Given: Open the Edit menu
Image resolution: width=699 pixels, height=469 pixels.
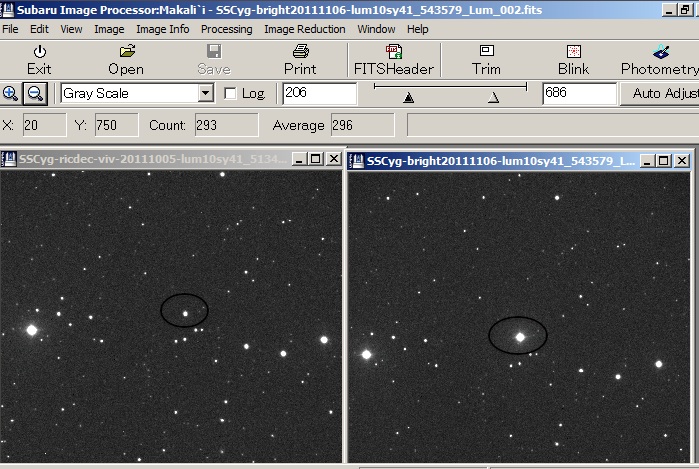Looking at the screenshot, I should click(x=39, y=29).
